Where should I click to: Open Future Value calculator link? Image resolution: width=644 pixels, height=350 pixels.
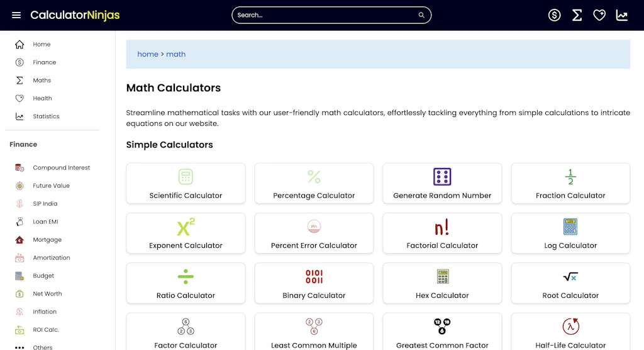pyautogui.click(x=52, y=186)
